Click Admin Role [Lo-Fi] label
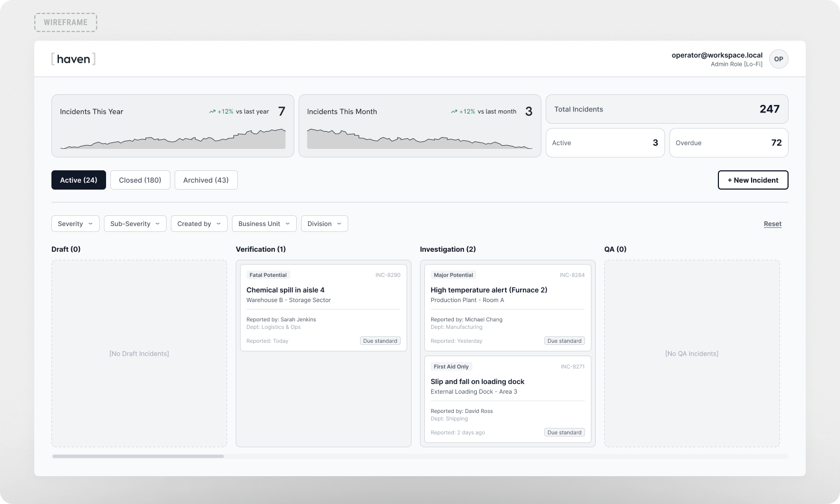 (737, 64)
